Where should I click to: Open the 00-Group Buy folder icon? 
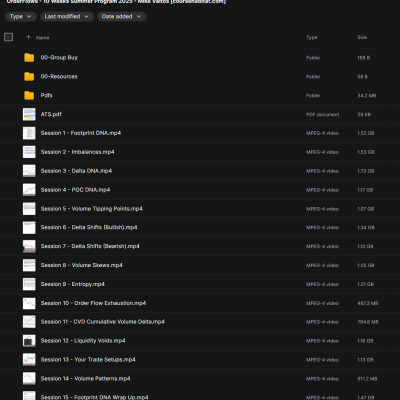point(29,58)
